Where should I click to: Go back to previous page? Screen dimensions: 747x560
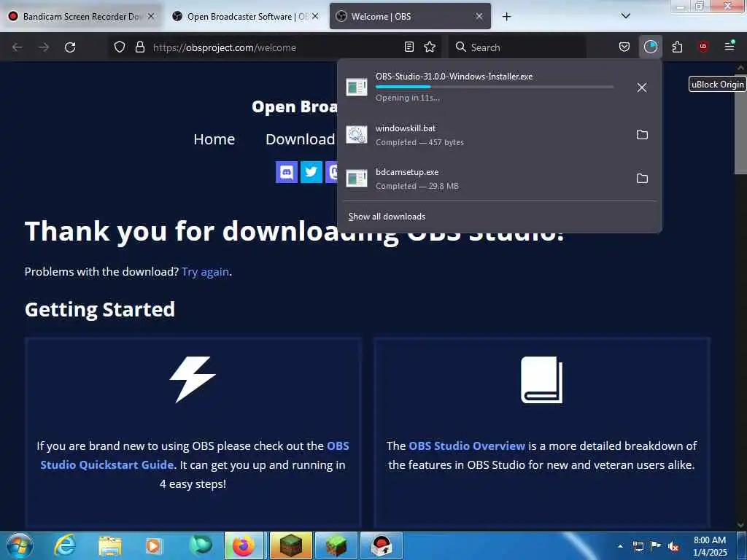point(18,47)
